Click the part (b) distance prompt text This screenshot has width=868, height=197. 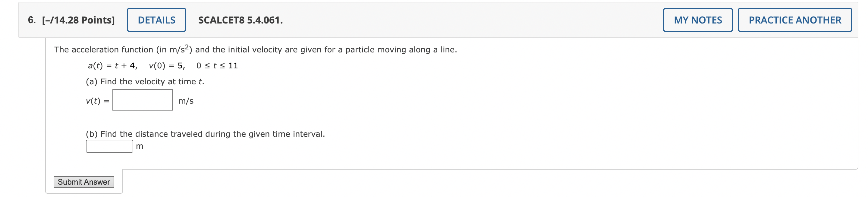205,134
